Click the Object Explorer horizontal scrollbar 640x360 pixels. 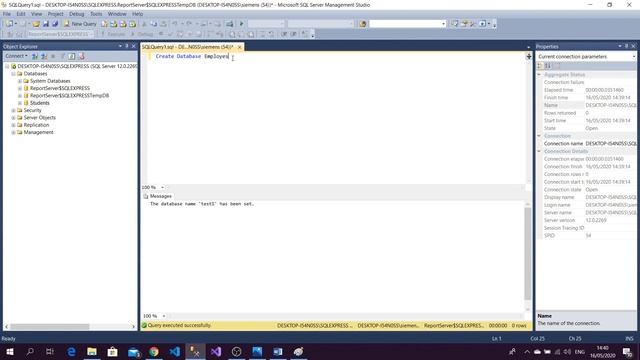point(49,327)
